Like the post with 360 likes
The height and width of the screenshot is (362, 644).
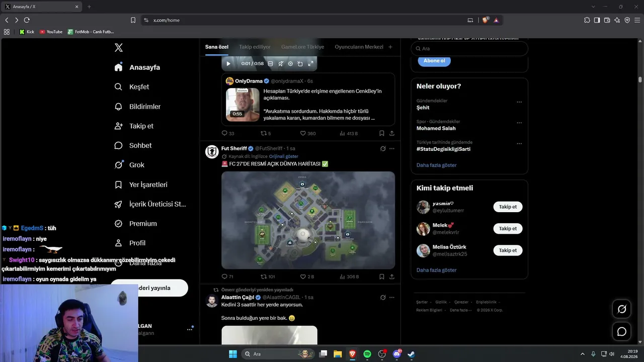(308, 133)
